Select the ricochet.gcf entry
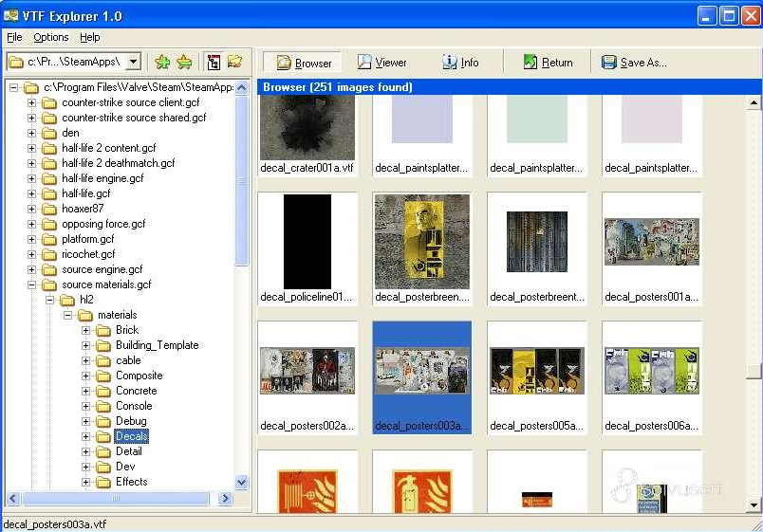The width and height of the screenshot is (763, 532). [x=88, y=254]
